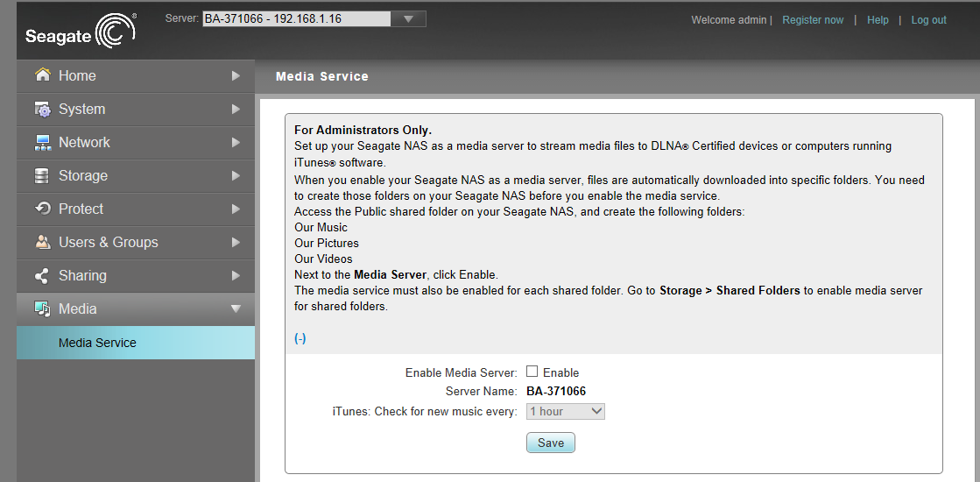
Task: Click the Home house icon in sidebar
Action: [x=42, y=75]
